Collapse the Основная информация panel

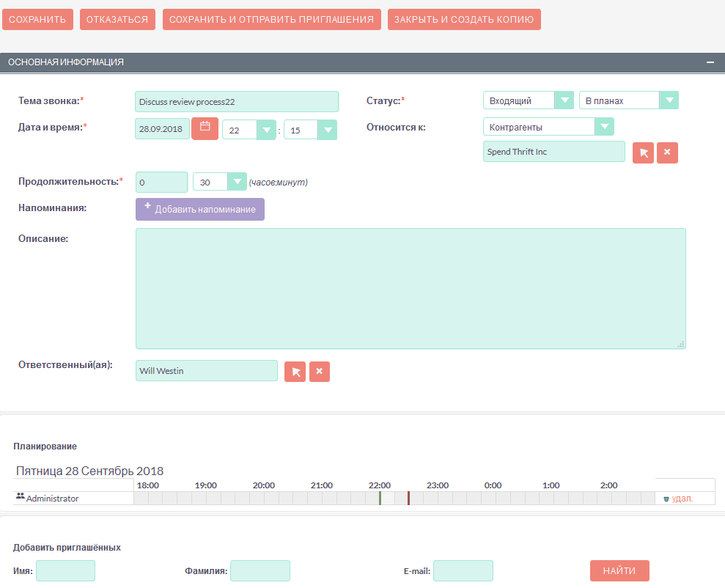point(710,63)
